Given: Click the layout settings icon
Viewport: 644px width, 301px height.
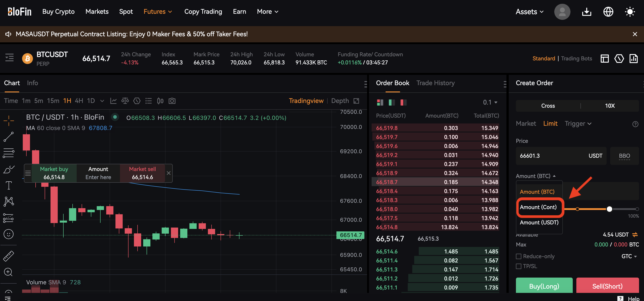Looking at the screenshot, I should tap(604, 58).
